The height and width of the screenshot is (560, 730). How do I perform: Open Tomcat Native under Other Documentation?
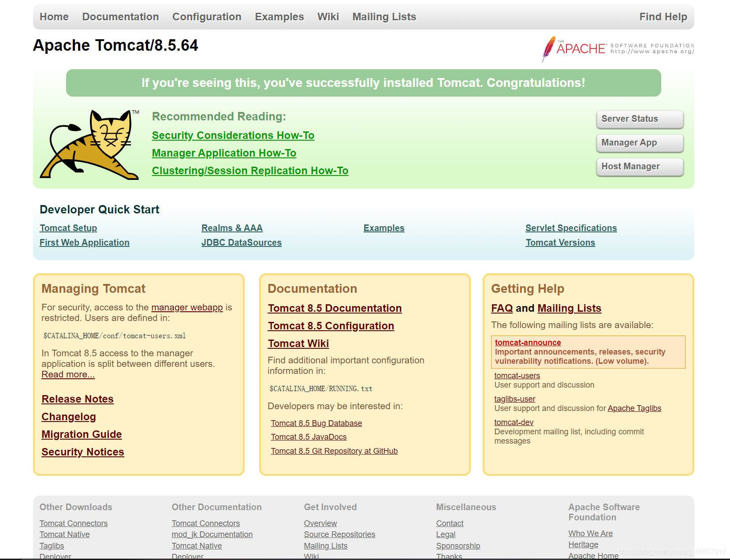(197, 546)
